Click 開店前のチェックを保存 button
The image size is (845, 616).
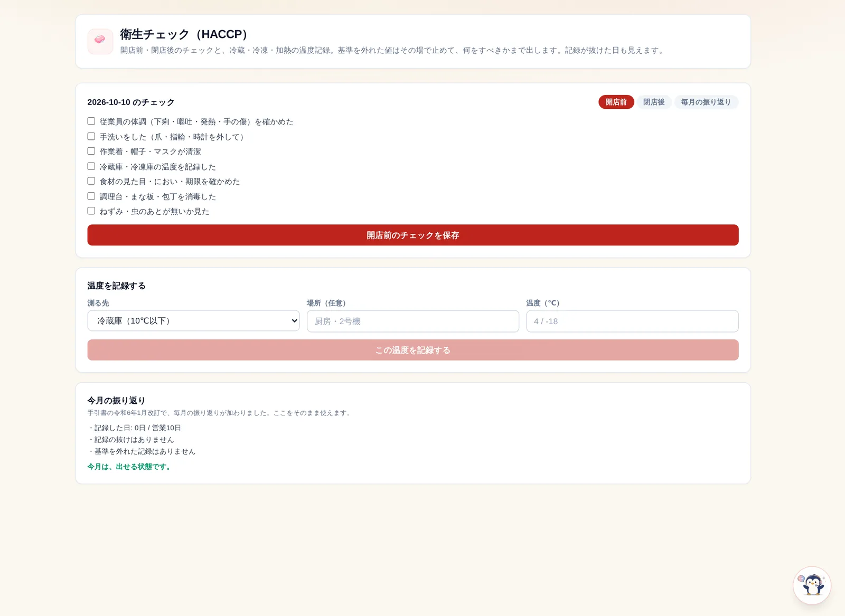[413, 235]
